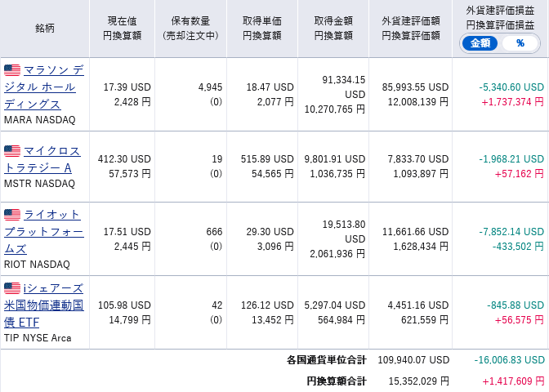Screen dimensions: 549x392
Task: Click the US flag icon beside マイクロストラテジー
Action: pos(12,151)
